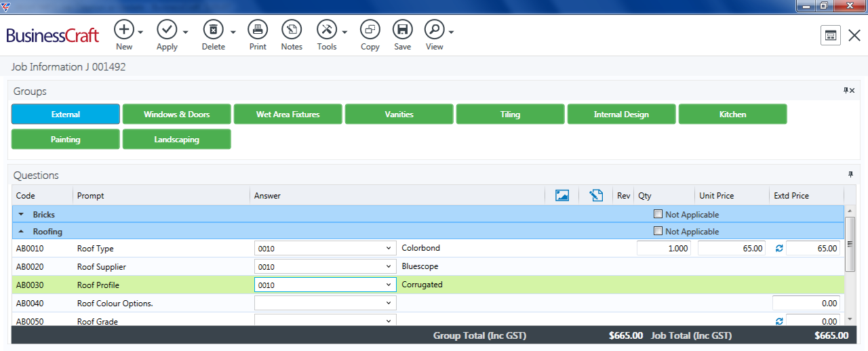Screen dimensions: 868x351
Task: Click the BusinessCraft logo
Action: click(53, 36)
